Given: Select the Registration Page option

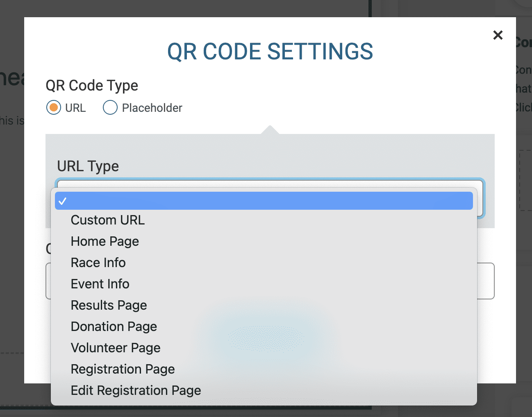Looking at the screenshot, I should pyautogui.click(x=123, y=369).
